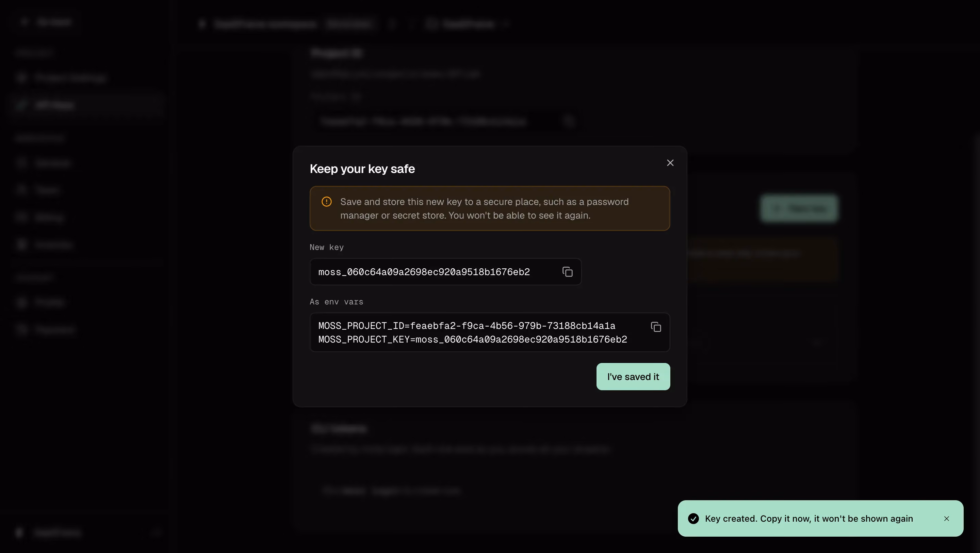Click the Key created toast message text

809,519
